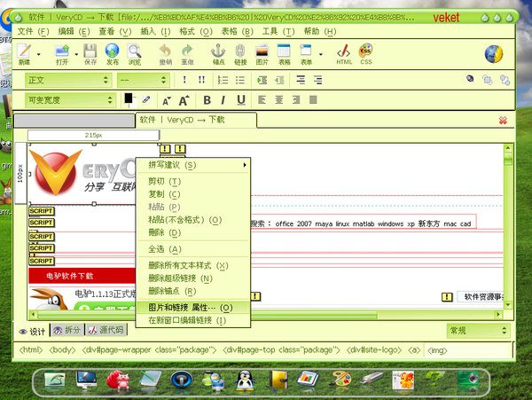Click the penguin icon in the dock

click(x=245, y=380)
